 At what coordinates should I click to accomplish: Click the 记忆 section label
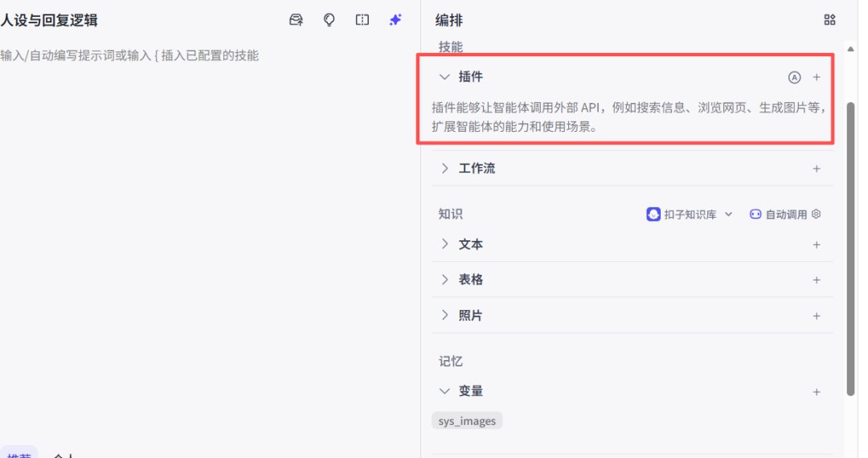(451, 362)
